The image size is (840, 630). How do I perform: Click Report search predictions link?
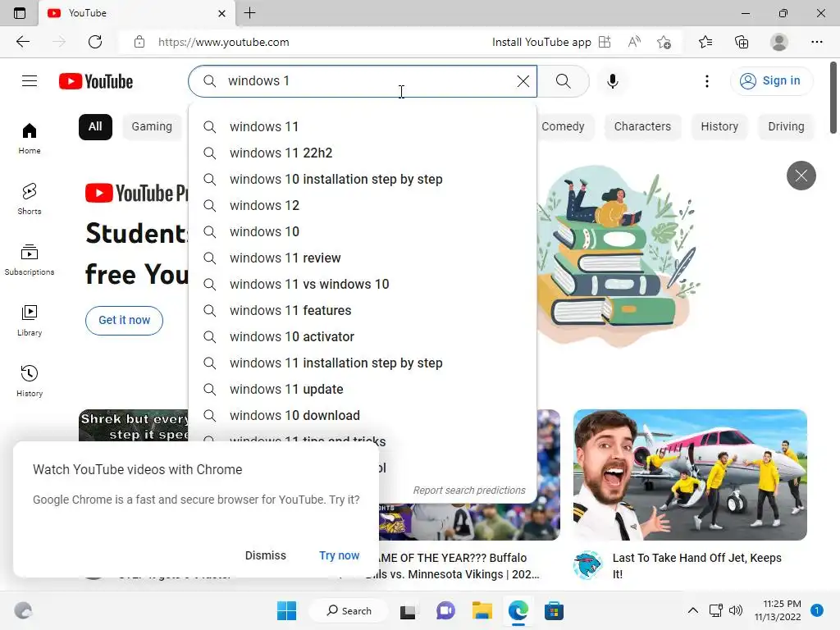469,491
